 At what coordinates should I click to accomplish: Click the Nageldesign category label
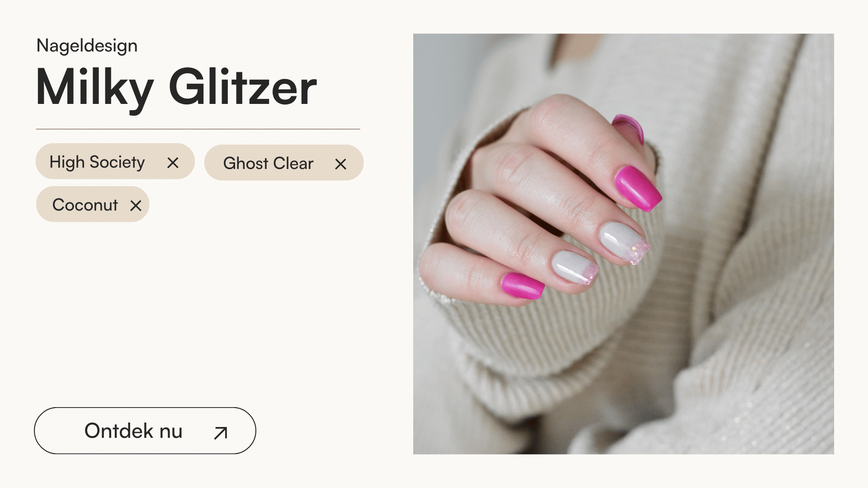click(87, 46)
